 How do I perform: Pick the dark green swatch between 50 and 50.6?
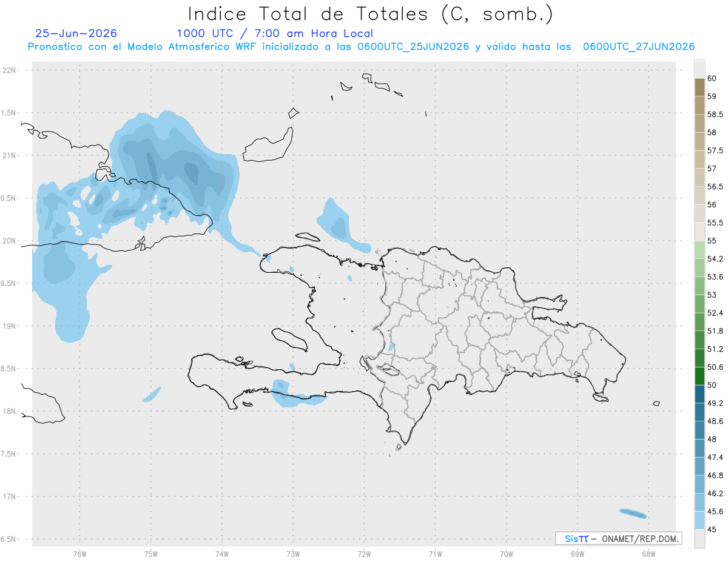pyautogui.click(x=699, y=376)
